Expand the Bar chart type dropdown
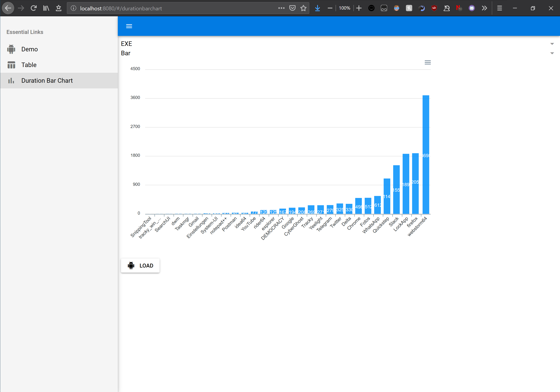 click(552, 53)
